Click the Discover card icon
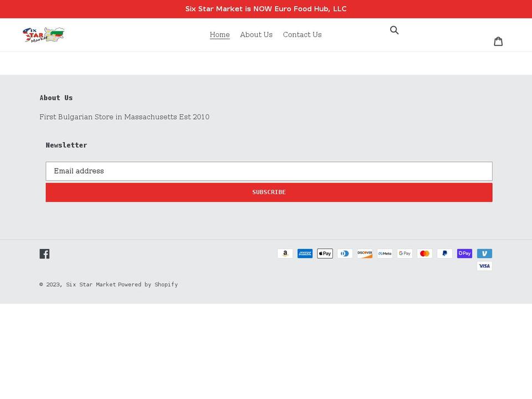The height and width of the screenshot is (399, 532). (365, 253)
